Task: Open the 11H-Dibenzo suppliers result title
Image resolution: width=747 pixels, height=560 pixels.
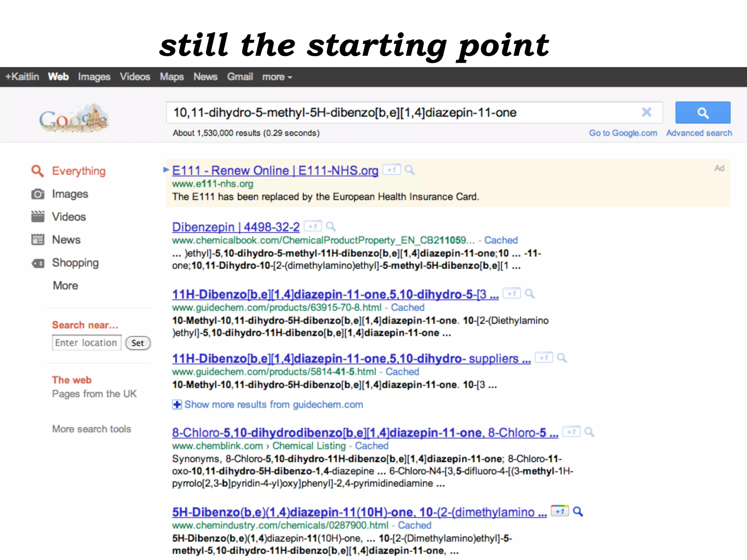Action: click(x=352, y=358)
